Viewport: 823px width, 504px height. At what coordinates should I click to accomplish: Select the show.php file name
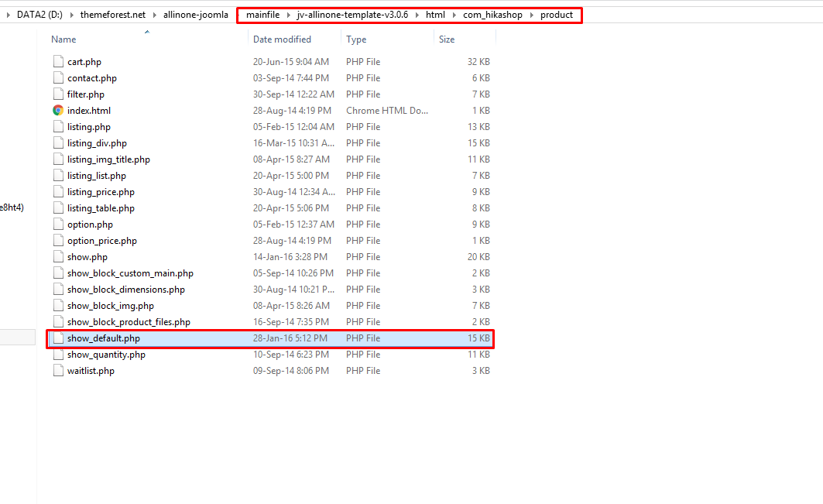click(x=87, y=257)
